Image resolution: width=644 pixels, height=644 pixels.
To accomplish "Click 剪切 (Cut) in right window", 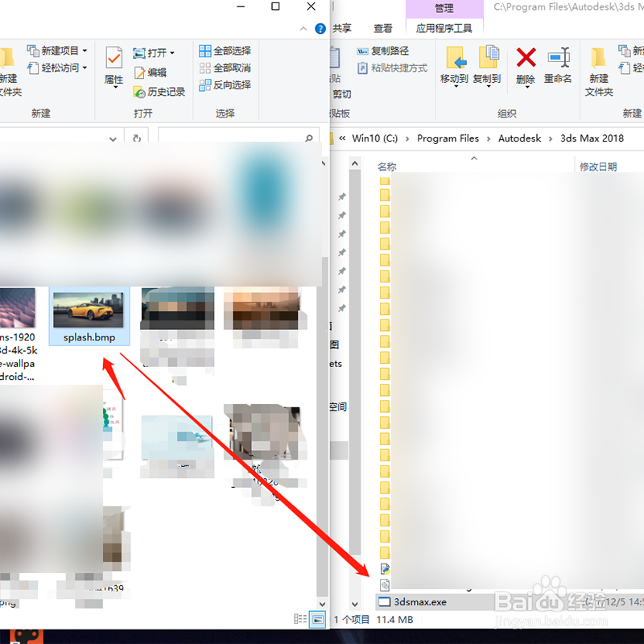I will tap(341, 94).
